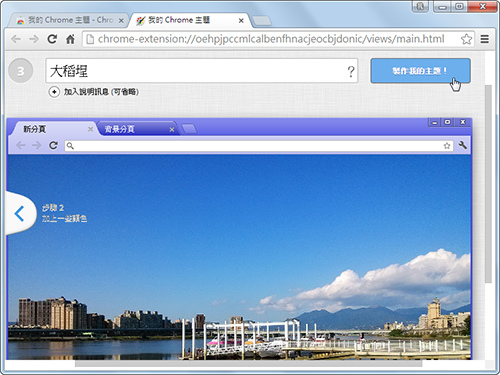Click the browser Back arrow
This screenshot has width=500, height=375.
click(16, 39)
